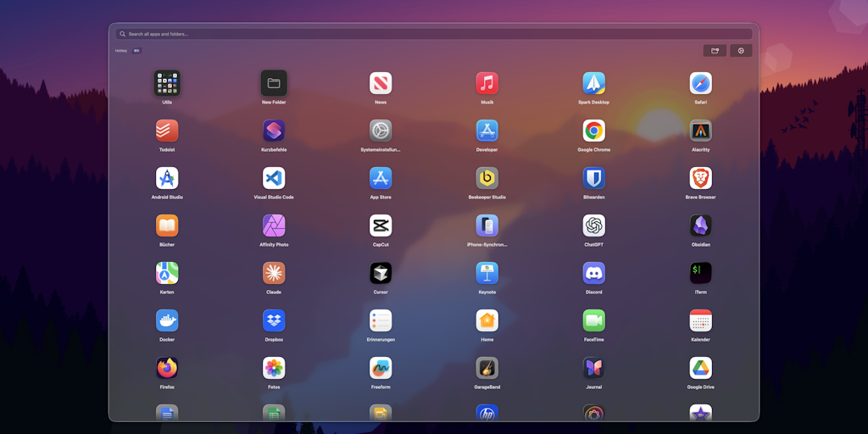Open Firefox

click(167, 368)
